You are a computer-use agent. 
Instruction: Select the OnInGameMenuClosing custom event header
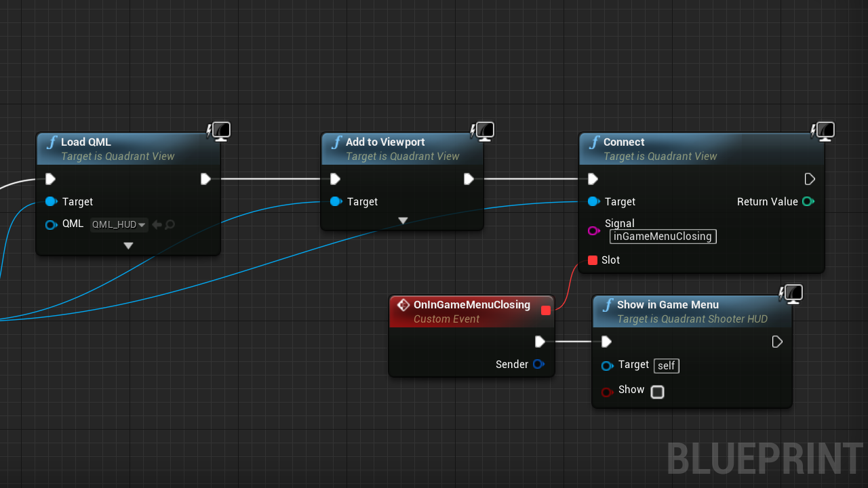click(471, 305)
